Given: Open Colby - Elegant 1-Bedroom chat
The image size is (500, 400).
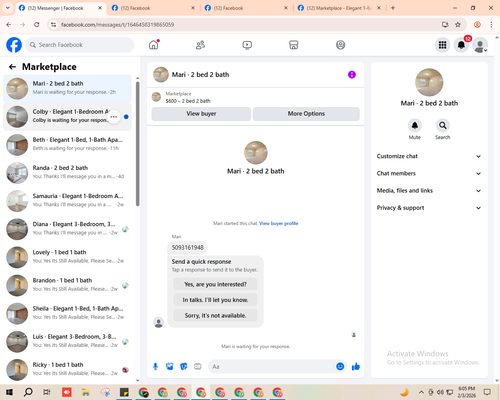Looking at the screenshot, I should click(67, 117).
